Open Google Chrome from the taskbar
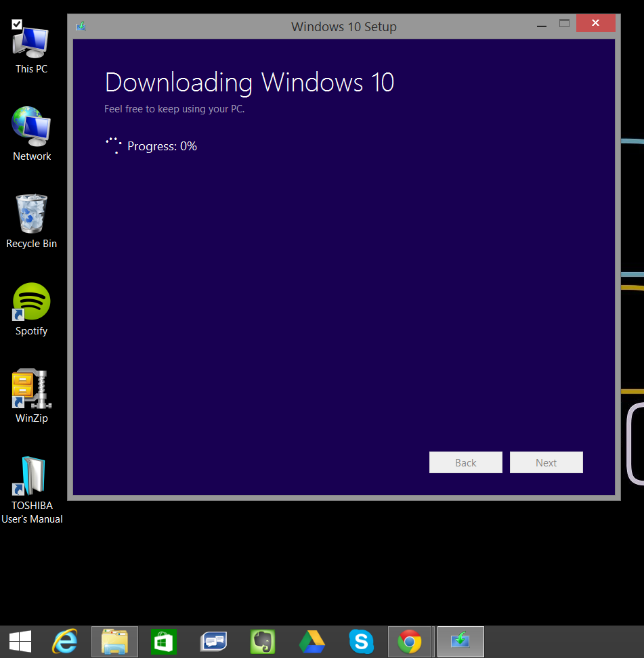The width and height of the screenshot is (644, 658). tap(410, 641)
